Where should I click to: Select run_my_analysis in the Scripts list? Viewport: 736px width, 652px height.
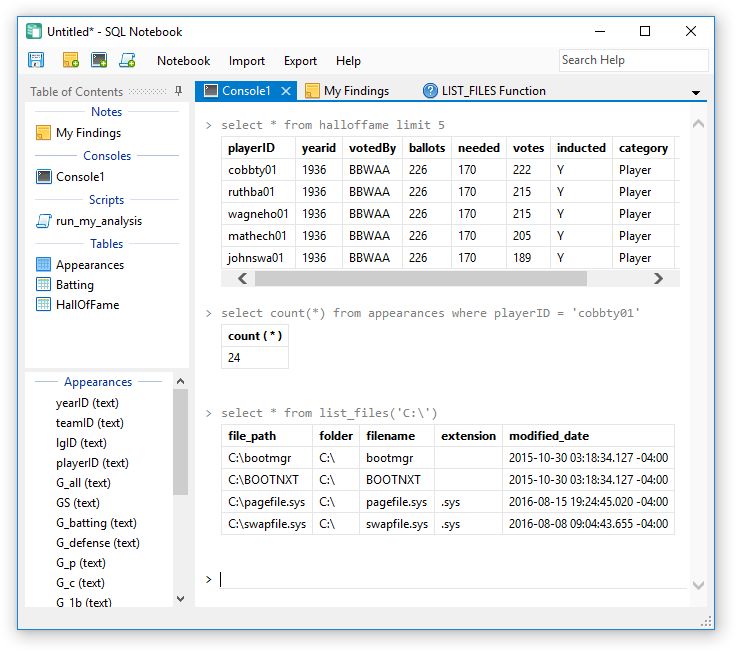point(99,221)
